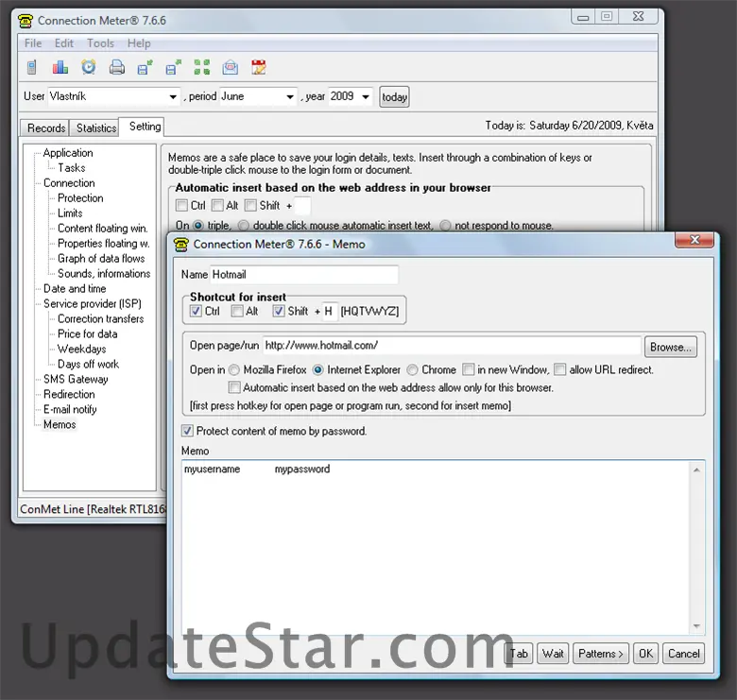The height and width of the screenshot is (700, 737).
Task: Click the alarm clock toolbar icon
Action: pyautogui.click(x=89, y=67)
